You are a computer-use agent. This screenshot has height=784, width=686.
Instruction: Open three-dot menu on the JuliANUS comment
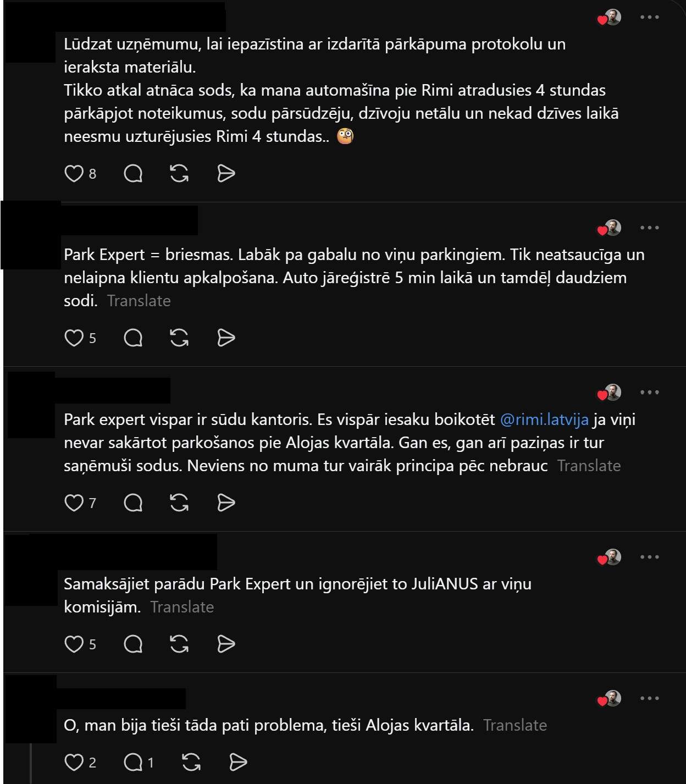click(x=650, y=557)
